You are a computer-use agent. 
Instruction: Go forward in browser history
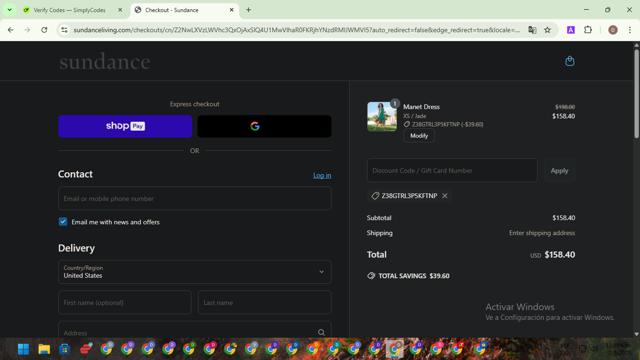[x=27, y=30]
